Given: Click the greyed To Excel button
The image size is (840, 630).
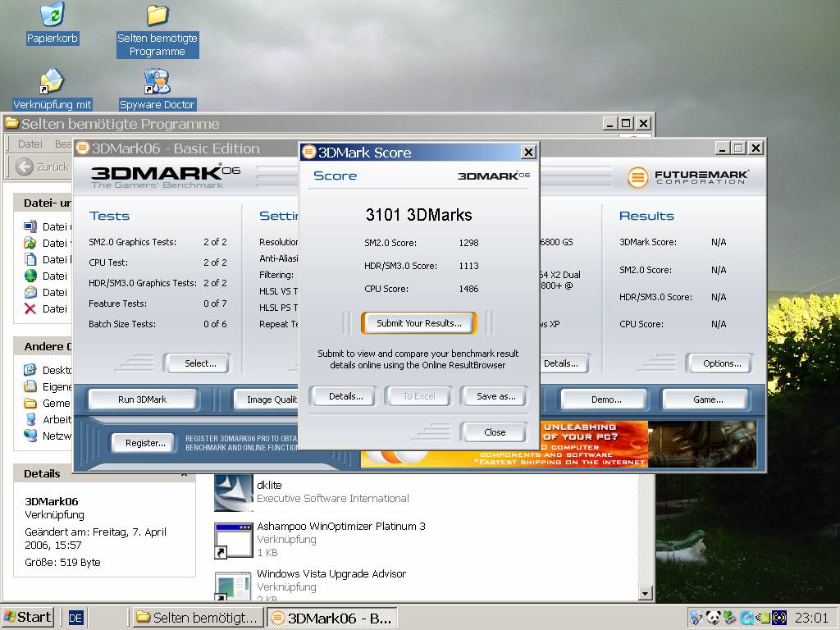Looking at the screenshot, I should [x=419, y=396].
